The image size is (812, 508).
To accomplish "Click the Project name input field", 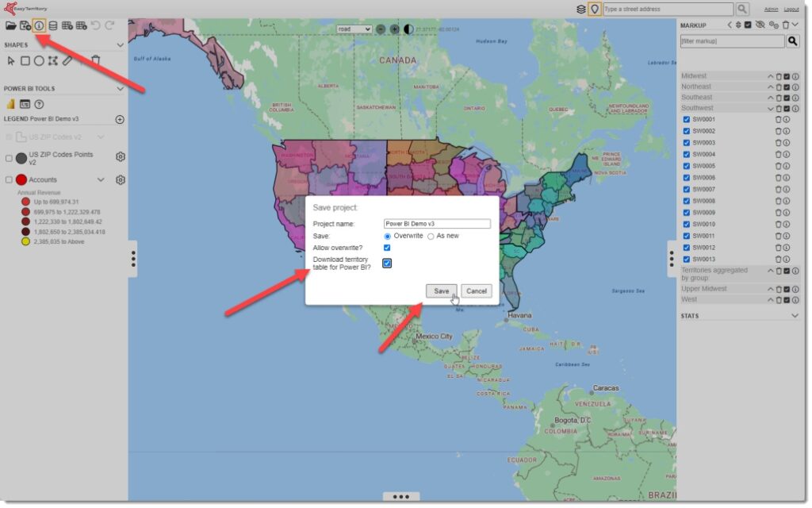I will [437, 224].
